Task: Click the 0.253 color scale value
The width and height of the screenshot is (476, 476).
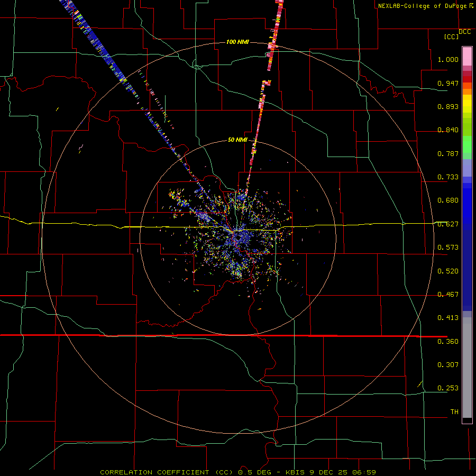Action: [448, 388]
